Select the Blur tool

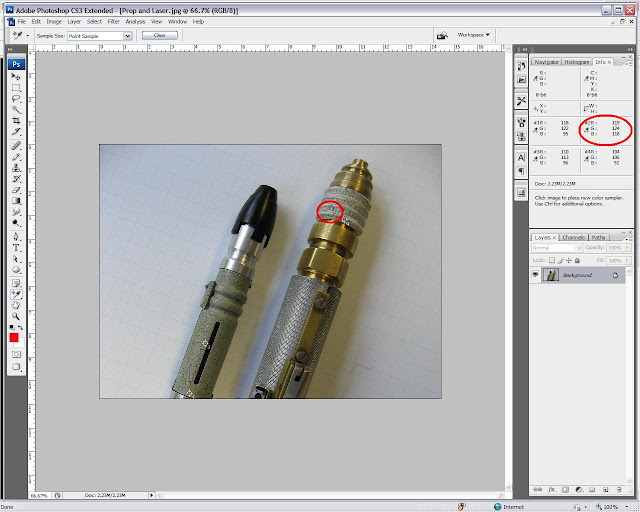[16, 212]
